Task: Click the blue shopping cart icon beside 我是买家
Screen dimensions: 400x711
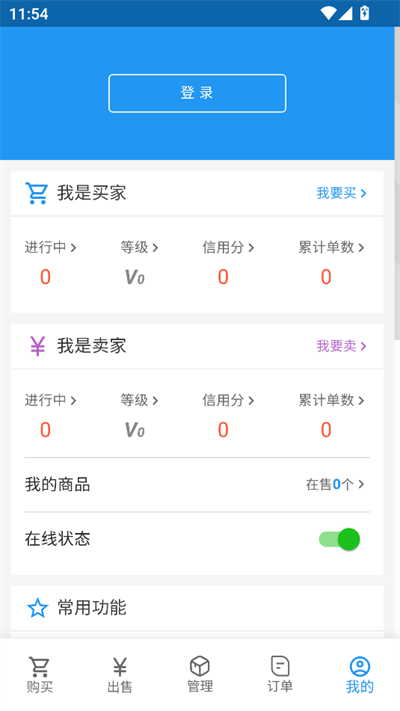Action: pos(37,193)
